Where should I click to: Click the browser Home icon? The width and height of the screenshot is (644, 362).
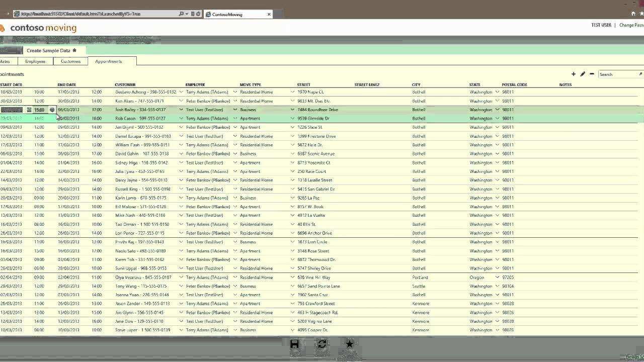pyautogui.click(x=633, y=14)
